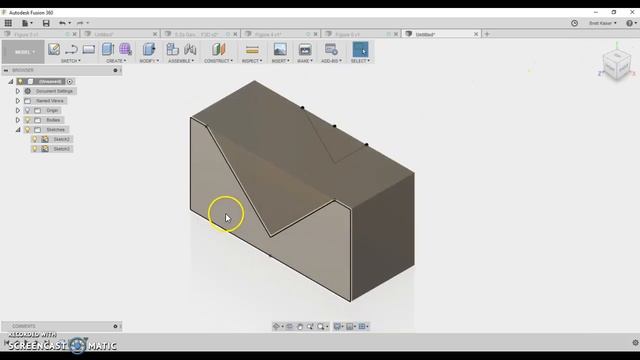This screenshot has width=640, height=360.
Task: Click the Inspect measure icon
Action: pos(252,50)
